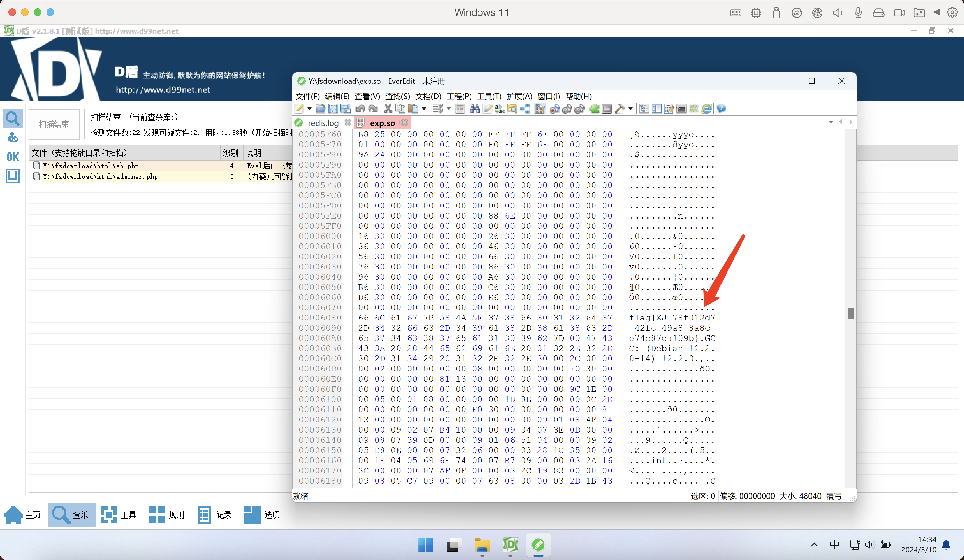Screen dimensions: 964x560
Task: Click the 文件 column header in D盾
Action: [x=125, y=153]
